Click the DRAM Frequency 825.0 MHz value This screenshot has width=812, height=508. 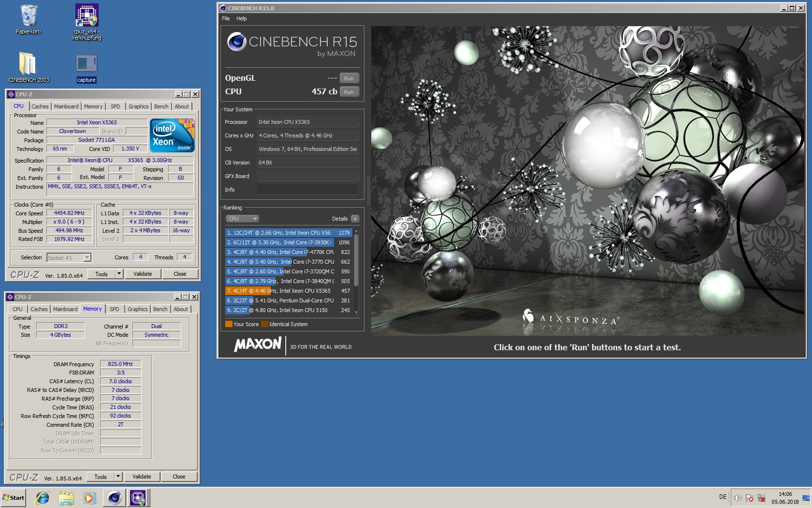(120, 364)
